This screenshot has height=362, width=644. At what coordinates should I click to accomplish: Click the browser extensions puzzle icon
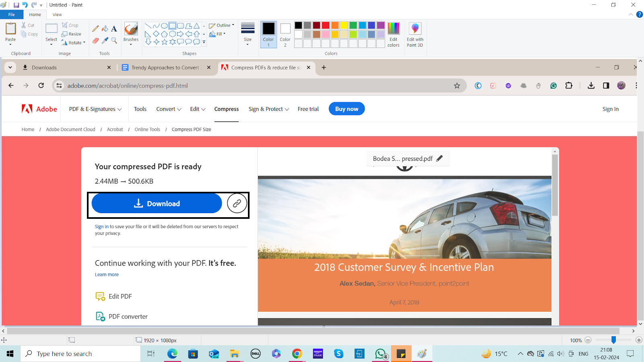tap(569, 85)
